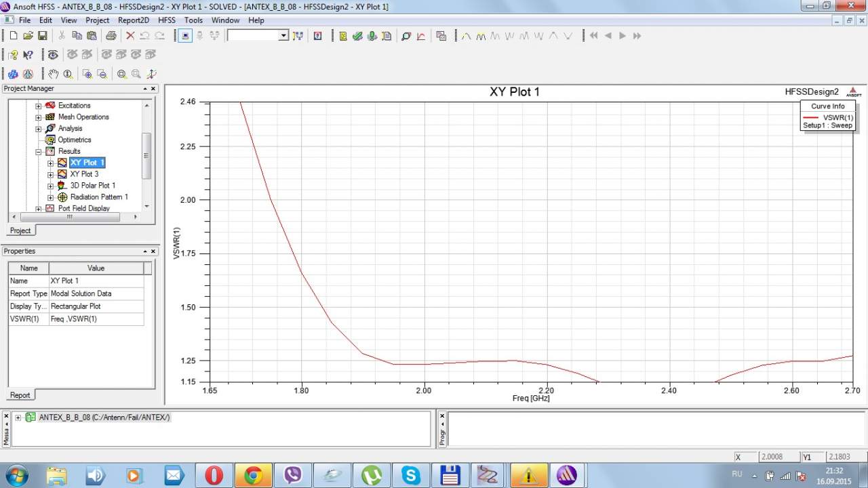Screen dimensions: 868x488
Task: Toggle the highlighted select-mode toolbar button
Action: 185,36
